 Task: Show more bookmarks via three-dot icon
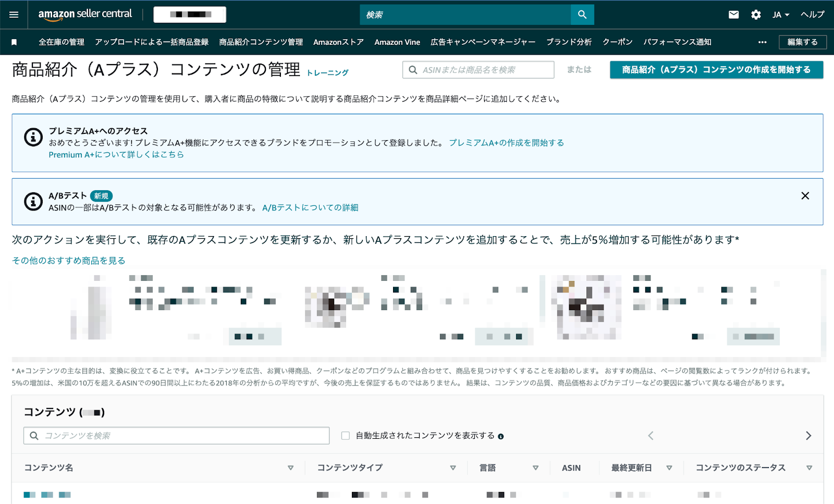[763, 42]
